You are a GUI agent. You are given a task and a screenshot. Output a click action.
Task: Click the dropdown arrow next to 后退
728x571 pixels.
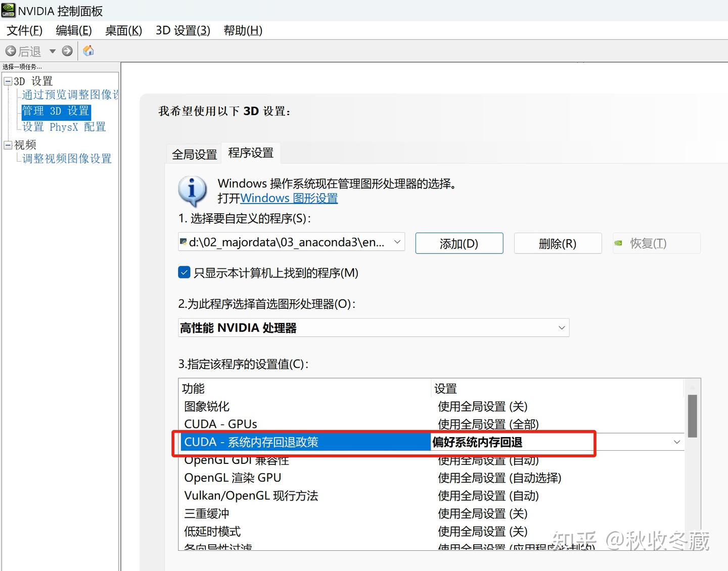point(53,51)
